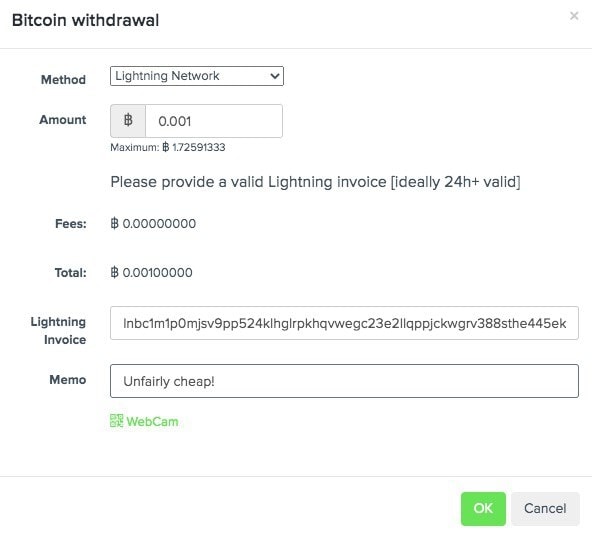Click the 'Please provide a valid Lightning invoice' note
The image size is (592, 537).
click(x=315, y=182)
